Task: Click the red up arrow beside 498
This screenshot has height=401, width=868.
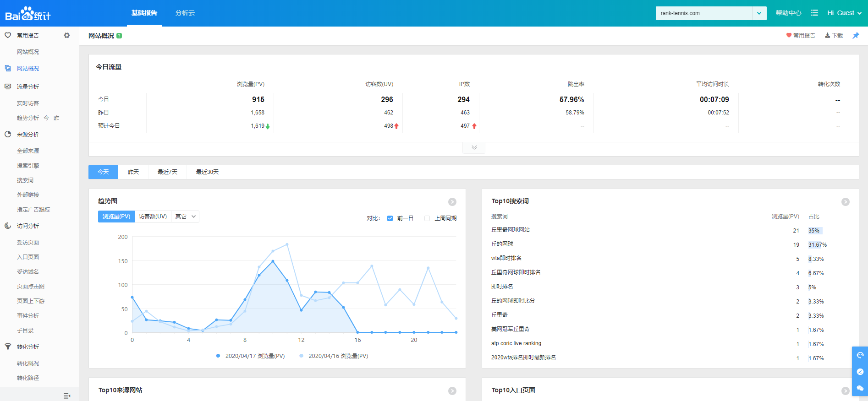Action: click(396, 126)
